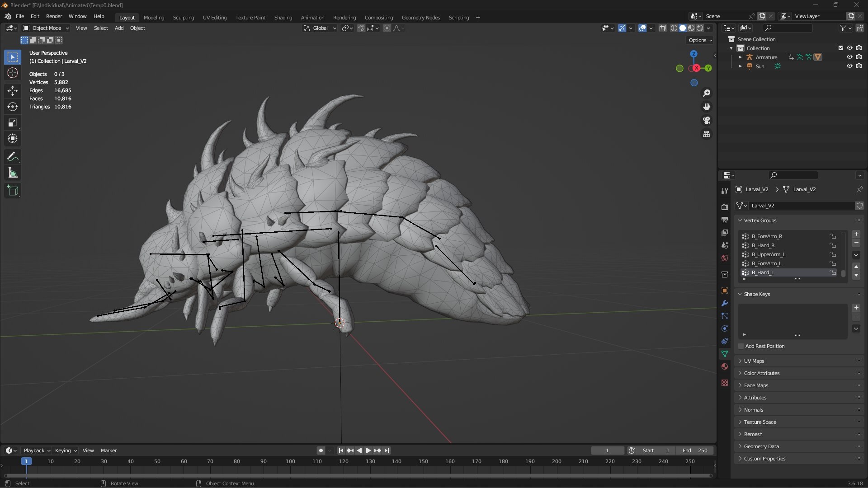Toggle lock on B_ForeArm_R vertex group
The image size is (868, 488).
832,236
